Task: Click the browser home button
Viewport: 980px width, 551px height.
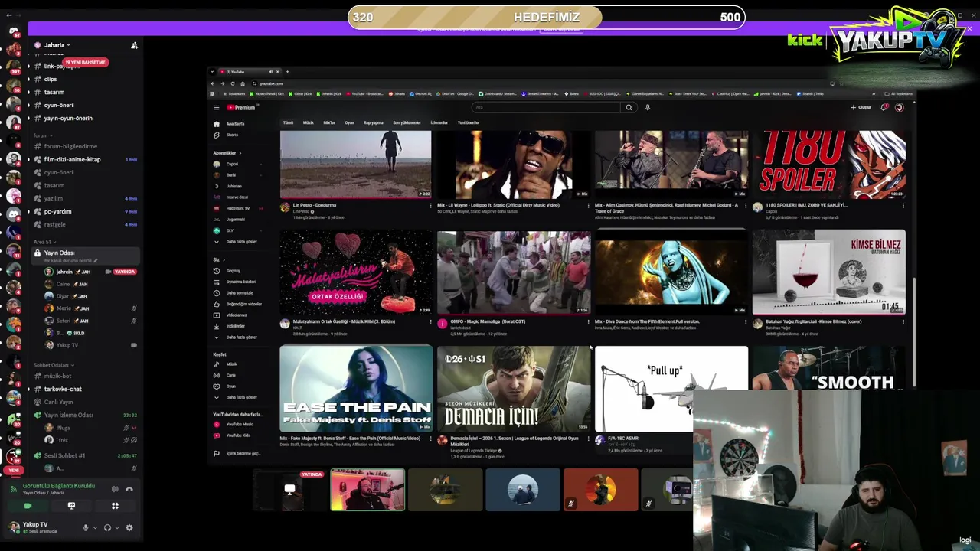Action: click(243, 83)
